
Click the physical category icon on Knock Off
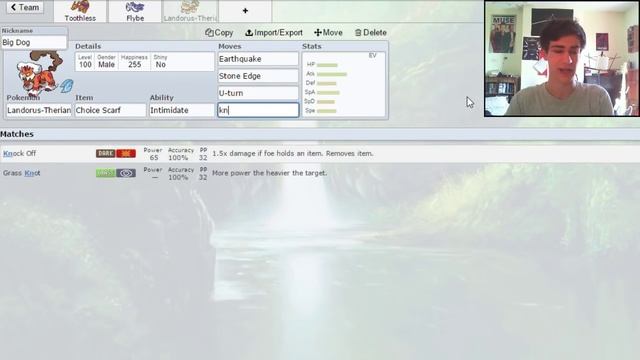pyautogui.click(x=126, y=153)
